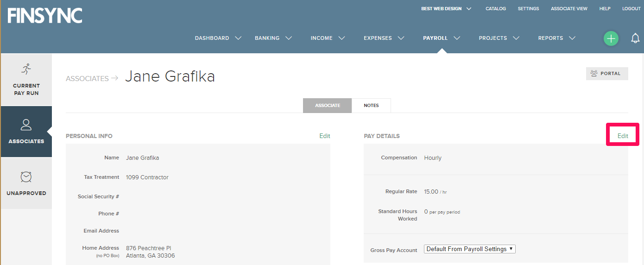The height and width of the screenshot is (265, 644).
Task: Click the Phone # label
Action: (108, 214)
